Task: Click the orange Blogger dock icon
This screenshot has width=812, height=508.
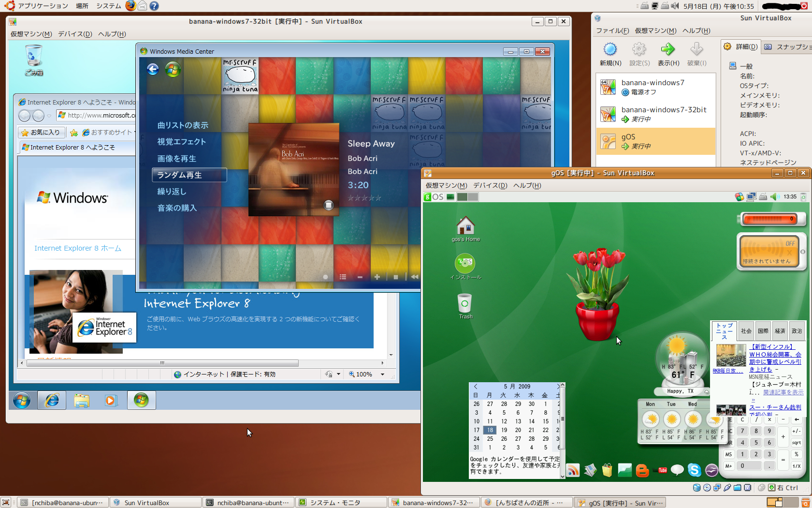Action: coord(642,470)
